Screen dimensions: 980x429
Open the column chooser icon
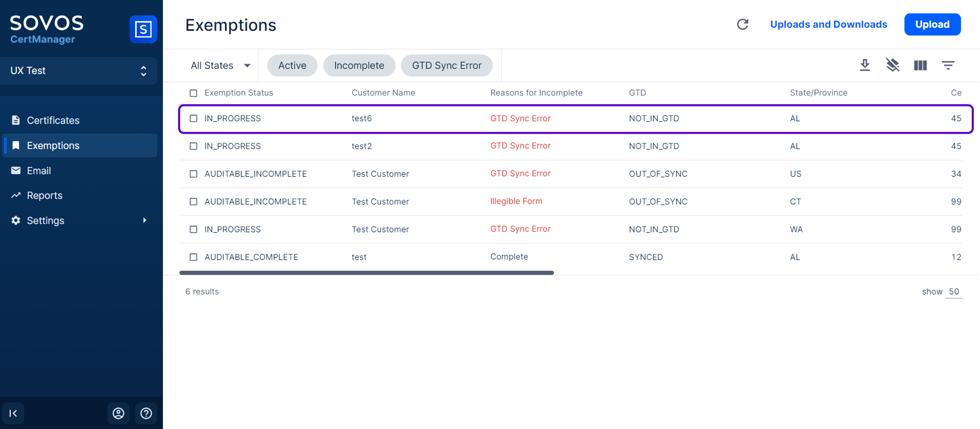[x=920, y=65]
